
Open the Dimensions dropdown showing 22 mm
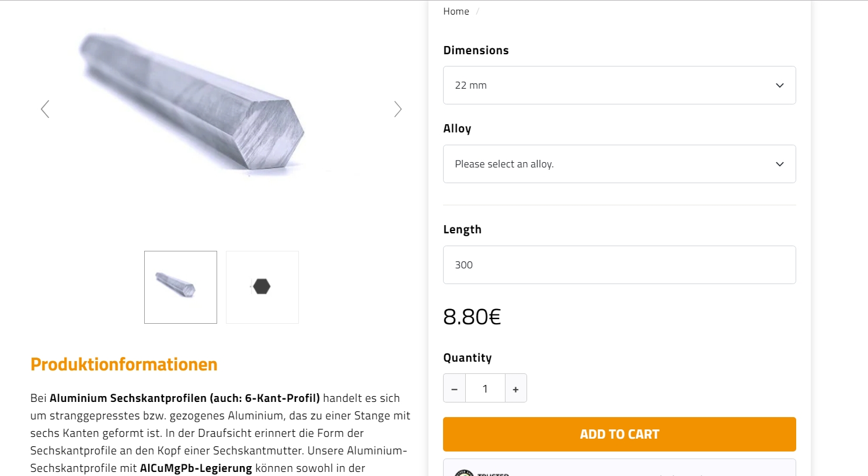pos(607,85)
